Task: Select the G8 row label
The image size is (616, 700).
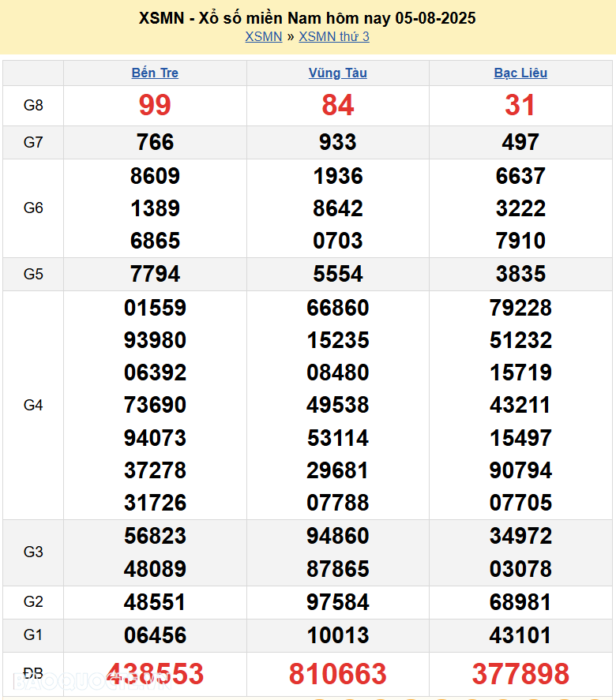Action: 33,105
